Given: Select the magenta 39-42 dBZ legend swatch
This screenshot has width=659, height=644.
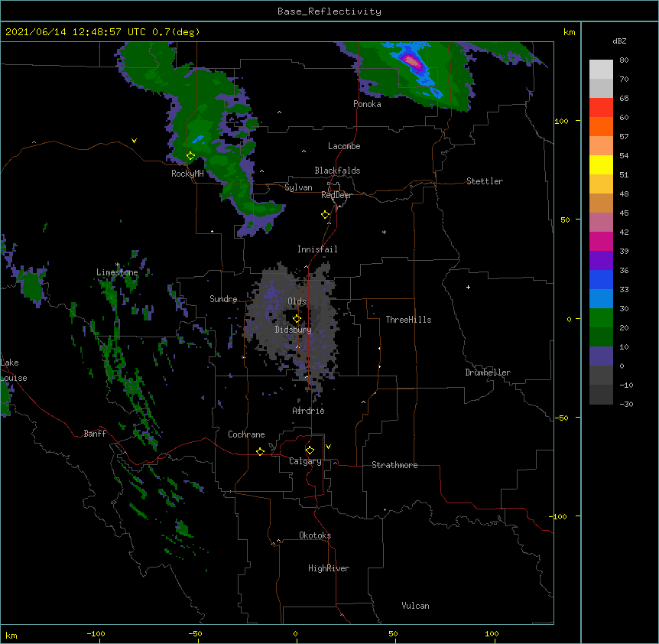Looking at the screenshot, I should 601,241.
